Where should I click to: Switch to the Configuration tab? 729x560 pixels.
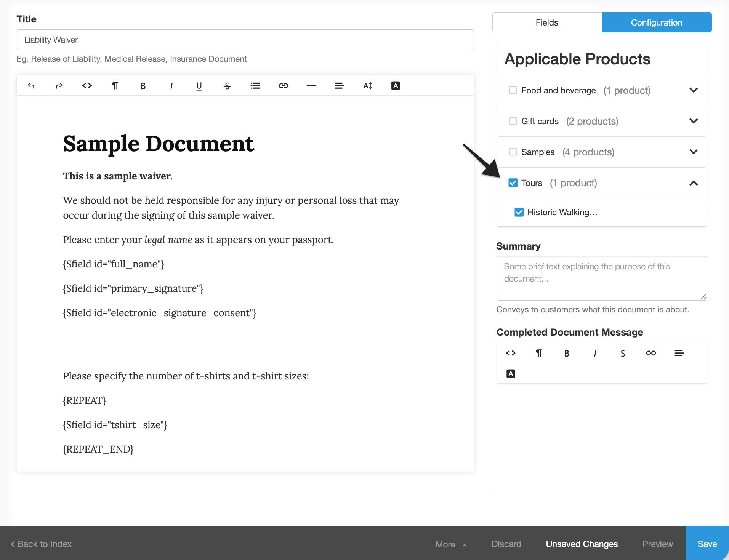[x=657, y=22]
